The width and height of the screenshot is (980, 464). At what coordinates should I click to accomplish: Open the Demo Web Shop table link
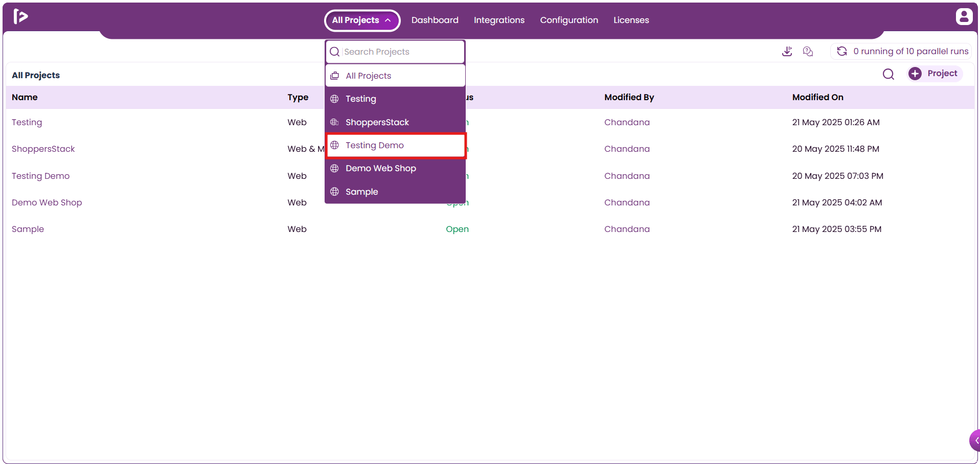47,202
